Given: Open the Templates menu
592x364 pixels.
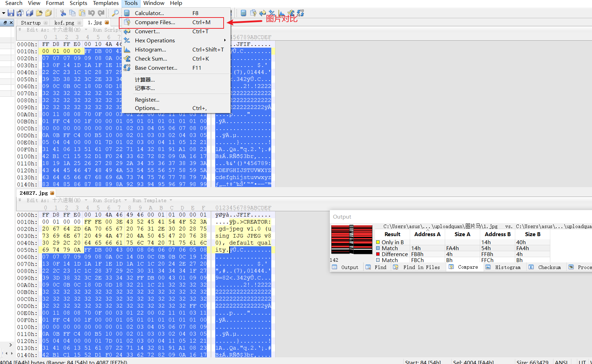Looking at the screenshot, I should coord(106,3).
